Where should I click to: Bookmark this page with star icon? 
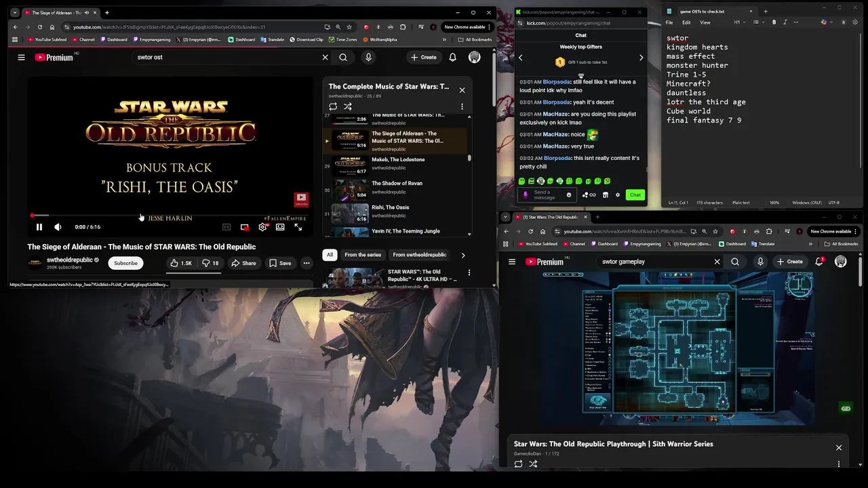(x=349, y=27)
